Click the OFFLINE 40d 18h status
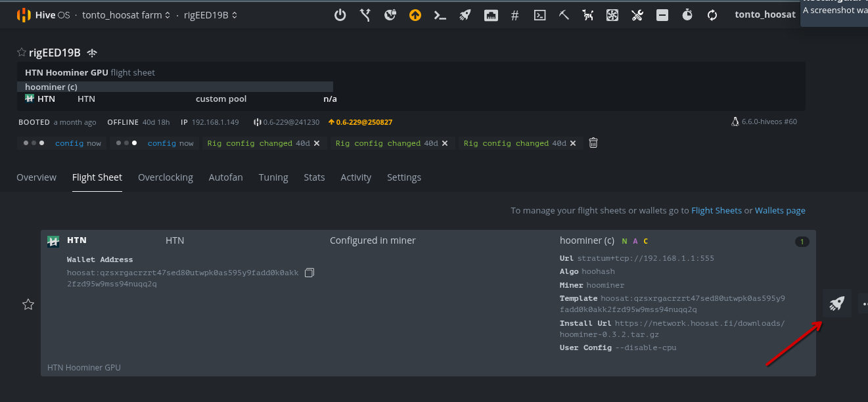Image resolution: width=868 pixels, height=402 pixels. [139, 122]
